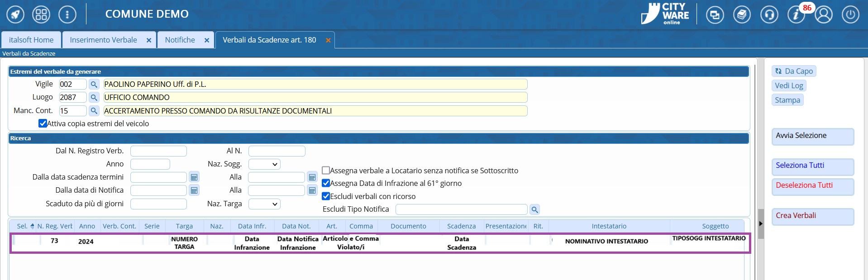
Task: Click the Dal N. Registro Verb. field
Action: [x=158, y=151]
